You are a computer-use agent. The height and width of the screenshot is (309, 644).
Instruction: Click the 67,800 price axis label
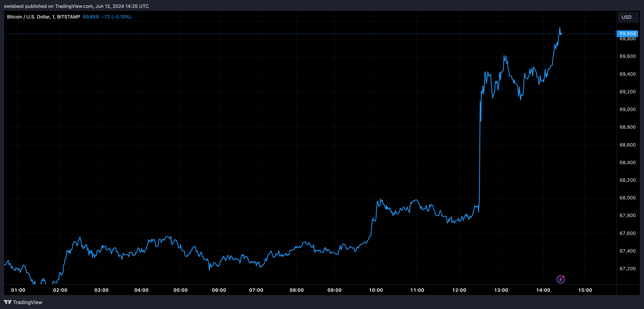pos(628,215)
